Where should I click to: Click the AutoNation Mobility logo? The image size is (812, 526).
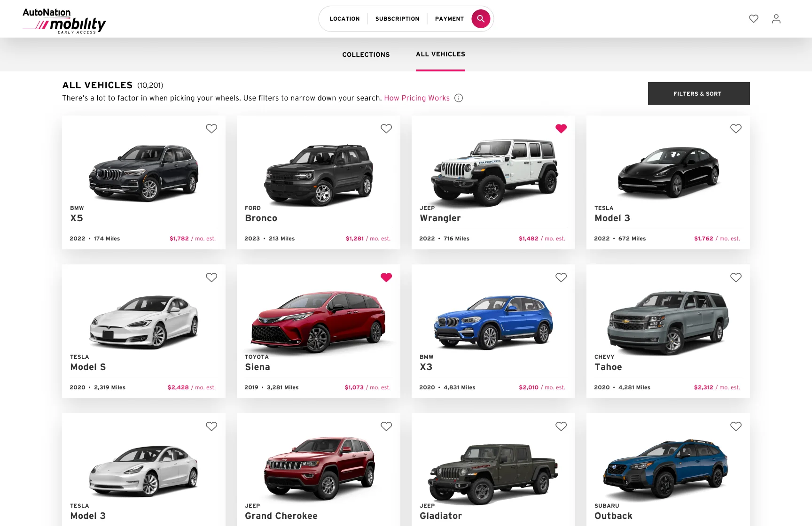coord(64,21)
